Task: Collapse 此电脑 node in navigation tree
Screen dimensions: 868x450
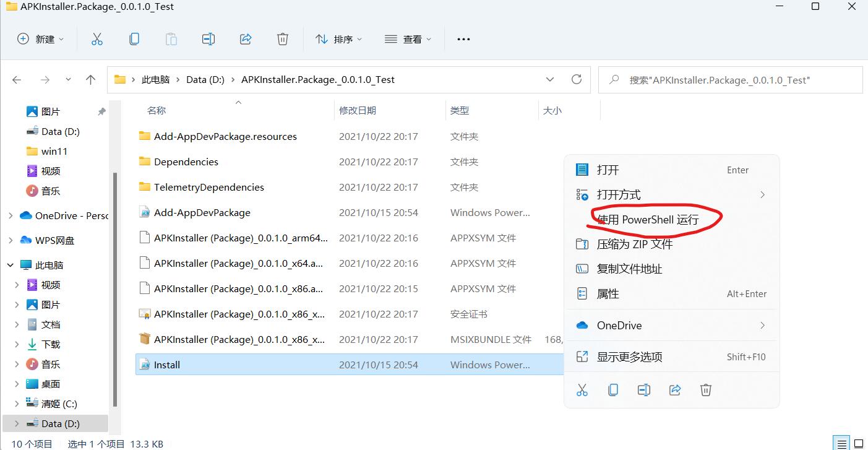Action: 11,265
